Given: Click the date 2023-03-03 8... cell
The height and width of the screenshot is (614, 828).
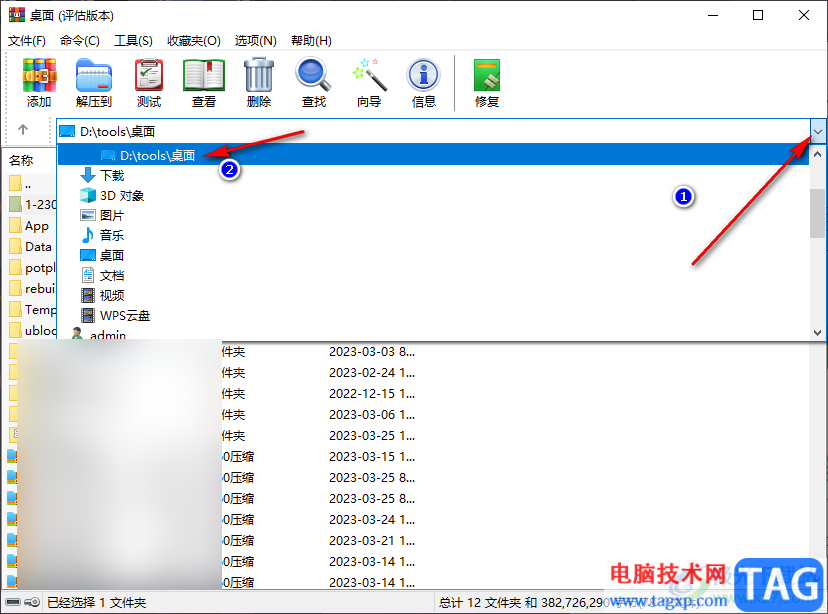Looking at the screenshot, I should tap(372, 352).
